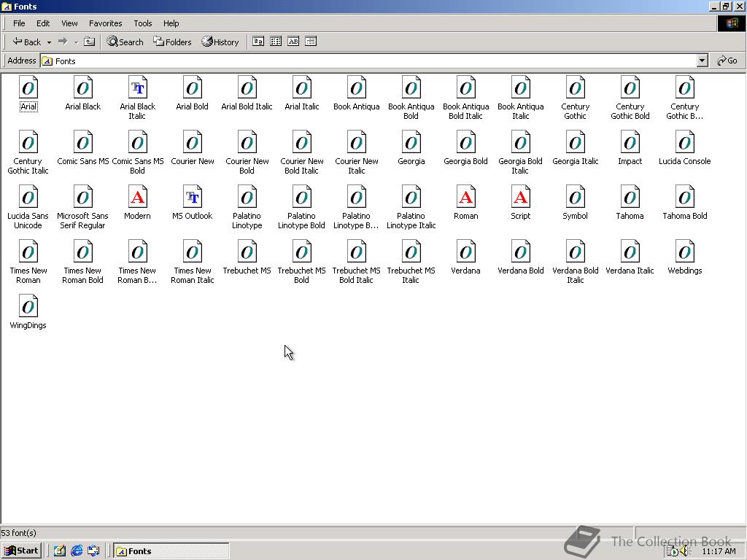Select the Script font icon
The width and height of the screenshot is (747, 560).
pos(520,203)
